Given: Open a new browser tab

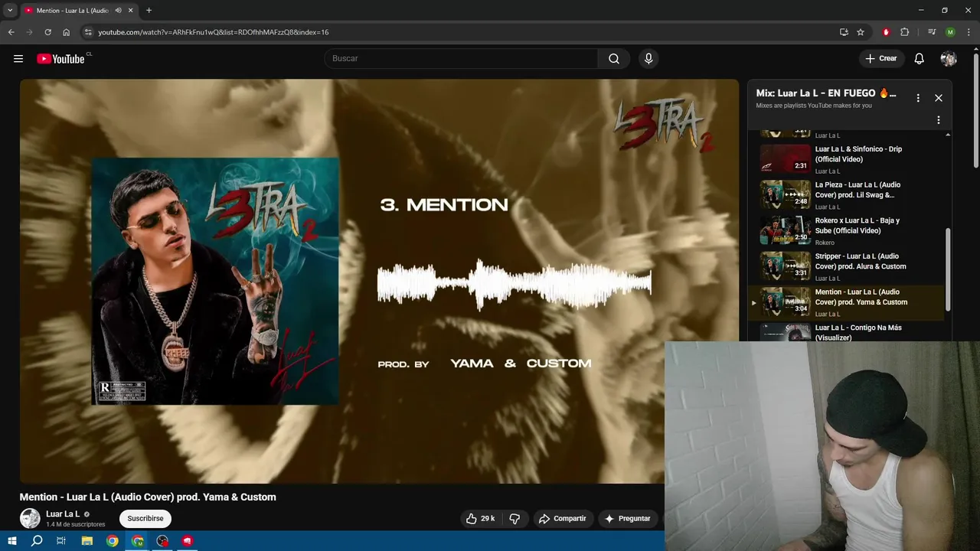Looking at the screenshot, I should 149,11.
